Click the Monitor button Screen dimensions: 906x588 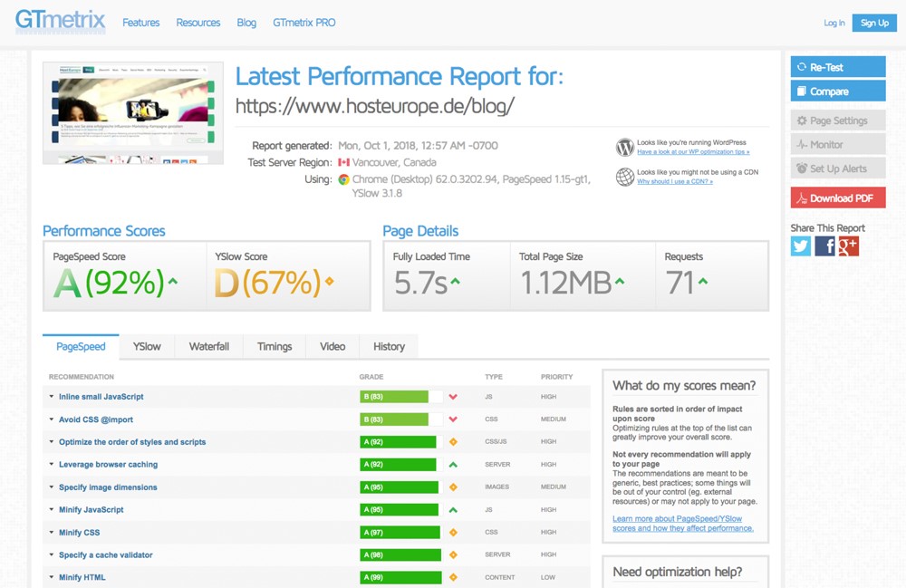838,144
